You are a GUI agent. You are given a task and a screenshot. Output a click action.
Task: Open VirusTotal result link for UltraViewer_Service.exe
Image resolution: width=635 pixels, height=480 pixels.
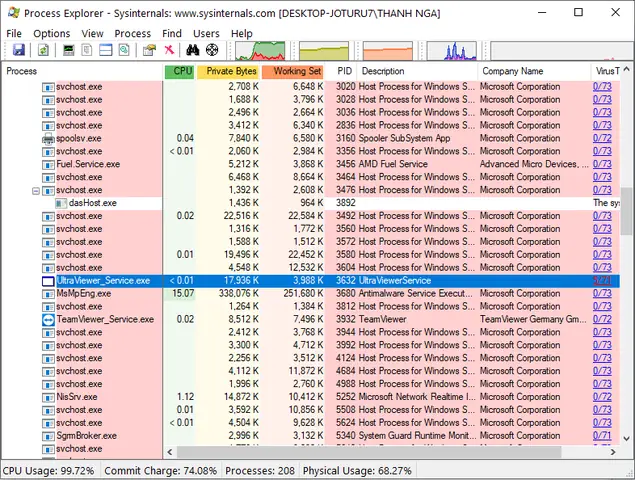click(x=602, y=280)
